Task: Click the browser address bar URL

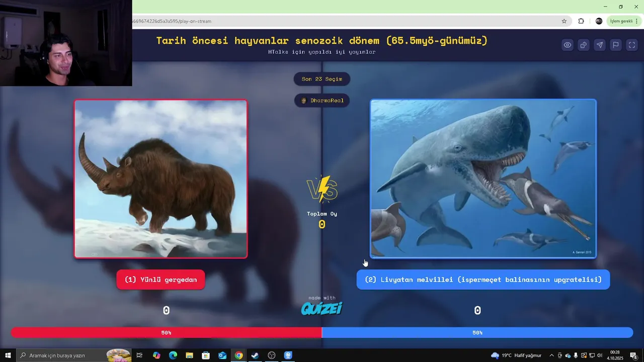Action: (172, 21)
